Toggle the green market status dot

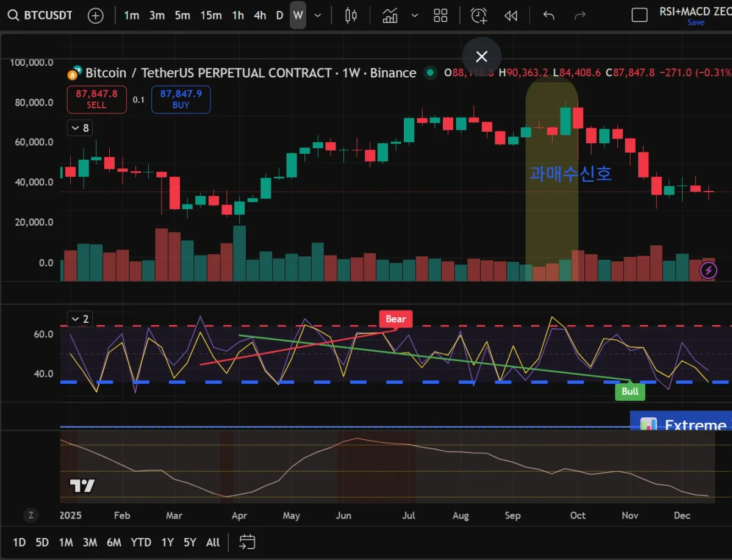click(431, 73)
